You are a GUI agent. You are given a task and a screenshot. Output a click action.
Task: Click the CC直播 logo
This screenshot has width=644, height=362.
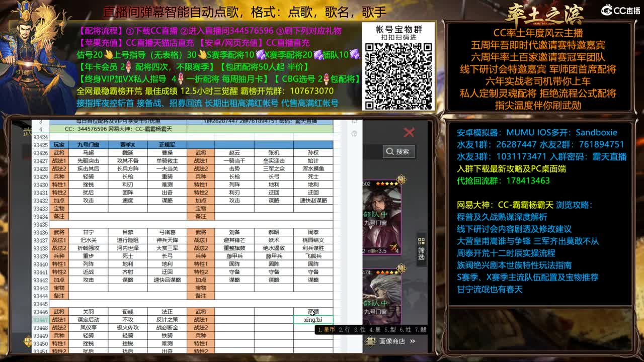pyautogui.click(x=621, y=10)
